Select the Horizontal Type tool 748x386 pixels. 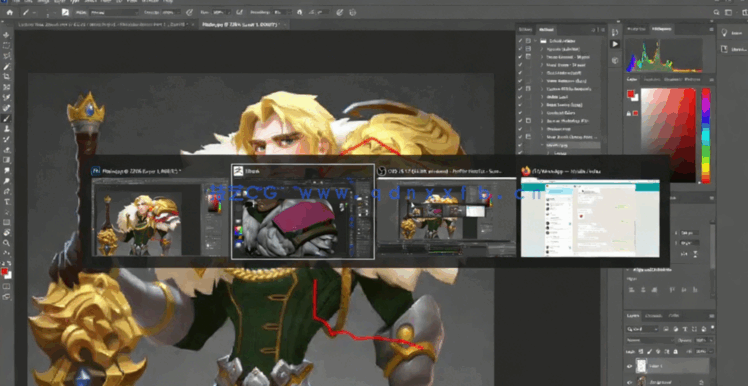[x=7, y=201]
